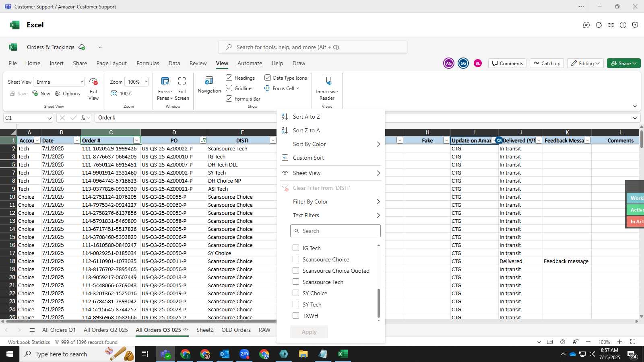644x362 pixels.
Task: Click the insert function fx icon
Action: pos(83,118)
